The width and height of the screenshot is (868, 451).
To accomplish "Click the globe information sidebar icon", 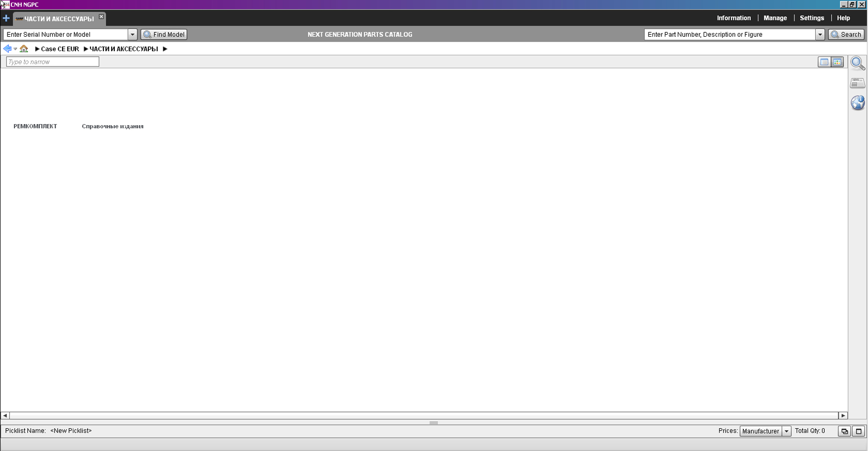I will [x=858, y=103].
